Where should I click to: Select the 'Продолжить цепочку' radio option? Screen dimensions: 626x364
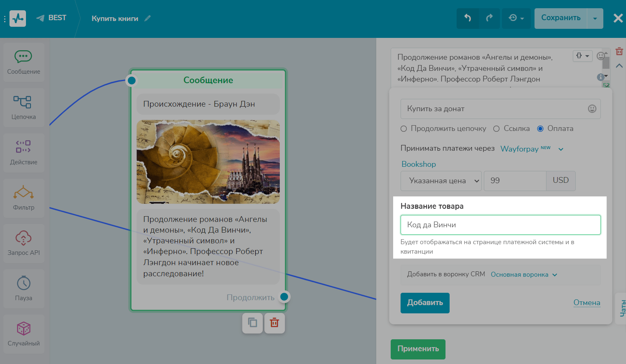[x=404, y=129]
